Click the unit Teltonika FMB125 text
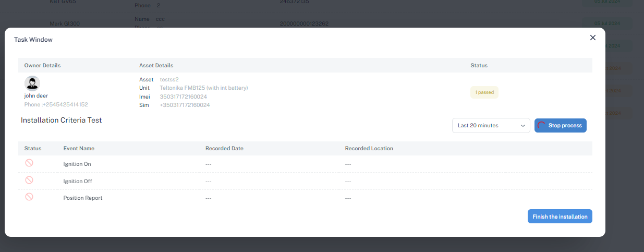 pos(204,88)
